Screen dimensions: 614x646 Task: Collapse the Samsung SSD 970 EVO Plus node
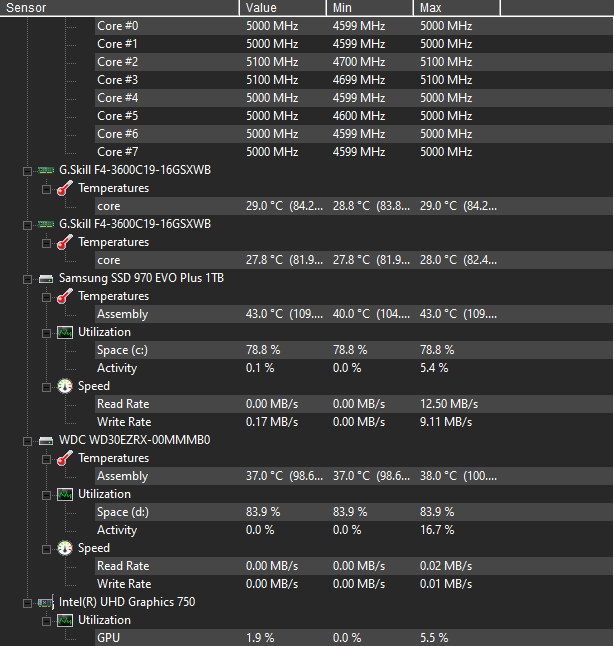click(28, 278)
